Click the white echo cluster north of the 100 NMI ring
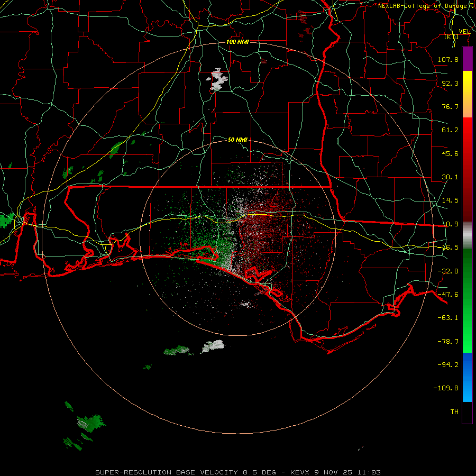Screen dimensions: 476x476 click(x=217, y=79)
